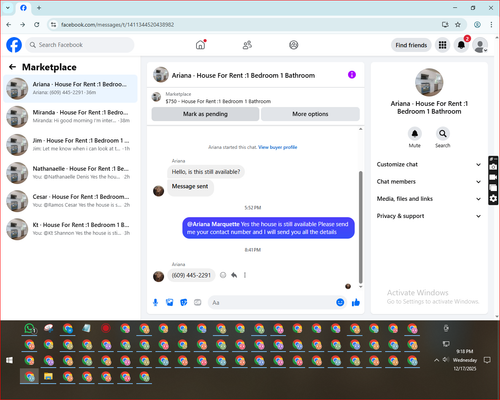Open the $750 Marketplace listing link

click(x=218, y=101)
